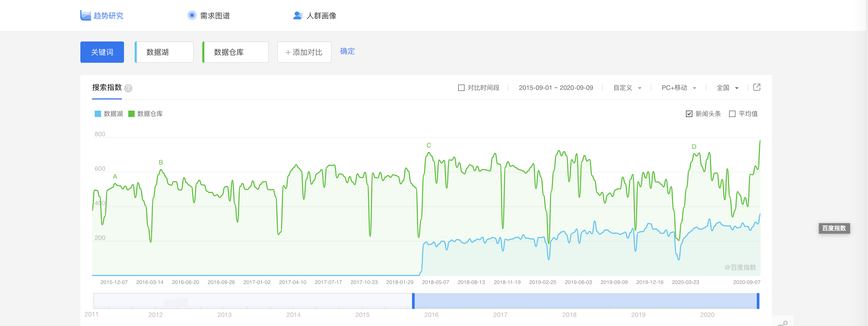Viewport: 868px width, 326px height.
Task: Click the export share icon beside 全国
Action: 757,87
